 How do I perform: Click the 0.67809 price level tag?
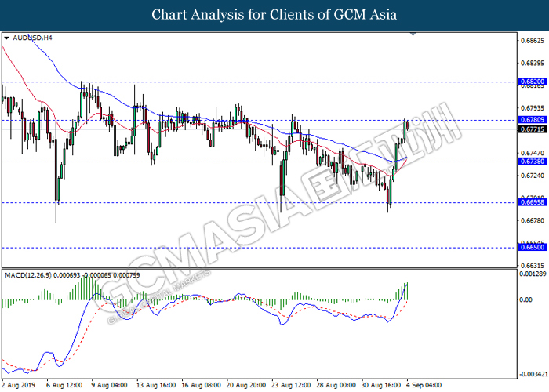coord(532,119)
